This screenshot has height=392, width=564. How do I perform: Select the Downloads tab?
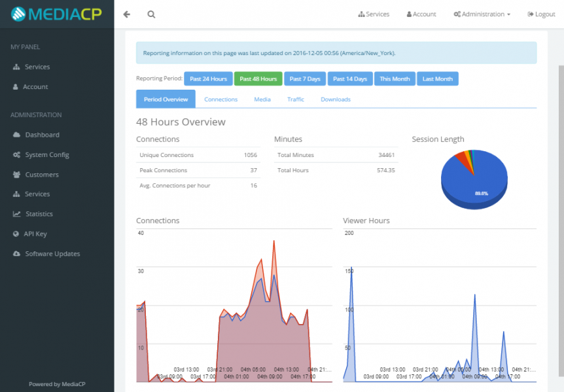[x=336, y=99]
